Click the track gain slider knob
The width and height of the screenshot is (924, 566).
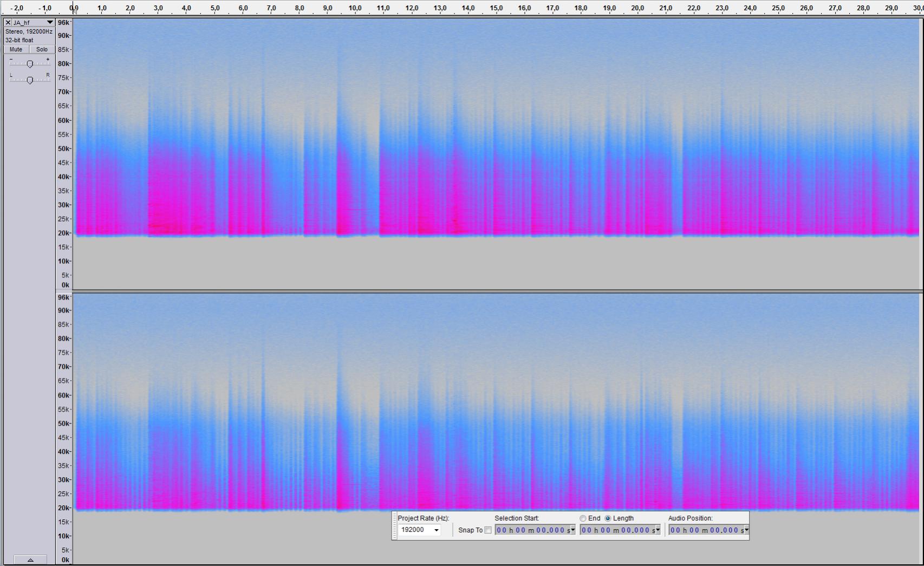(30, 64)
